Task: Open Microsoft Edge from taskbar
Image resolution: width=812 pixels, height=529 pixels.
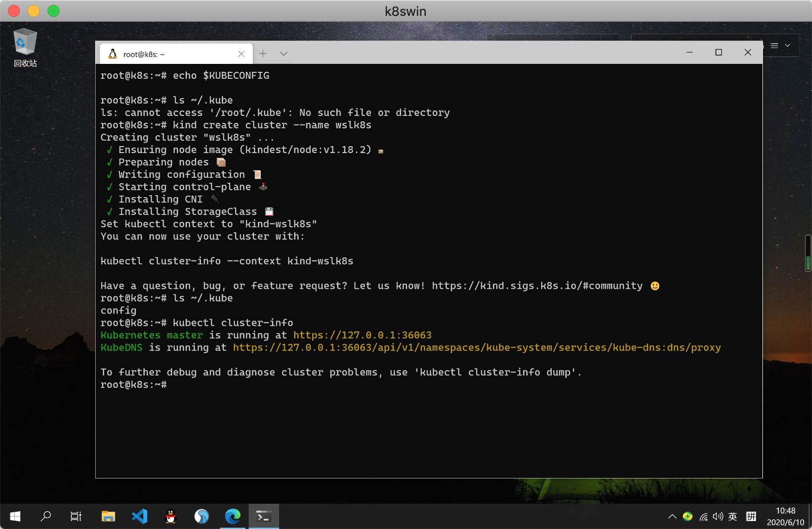Action: [x=232, y=517]
